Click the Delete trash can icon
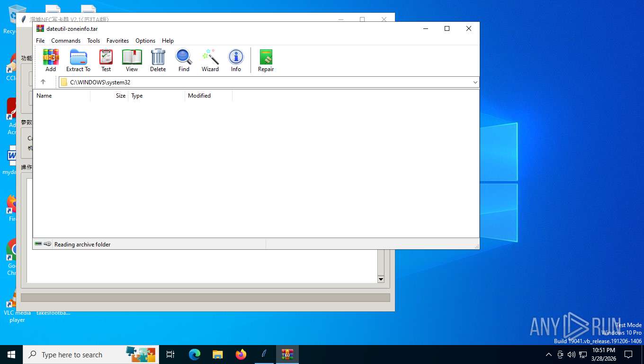The image size is (644, 364). click(158, 60)
